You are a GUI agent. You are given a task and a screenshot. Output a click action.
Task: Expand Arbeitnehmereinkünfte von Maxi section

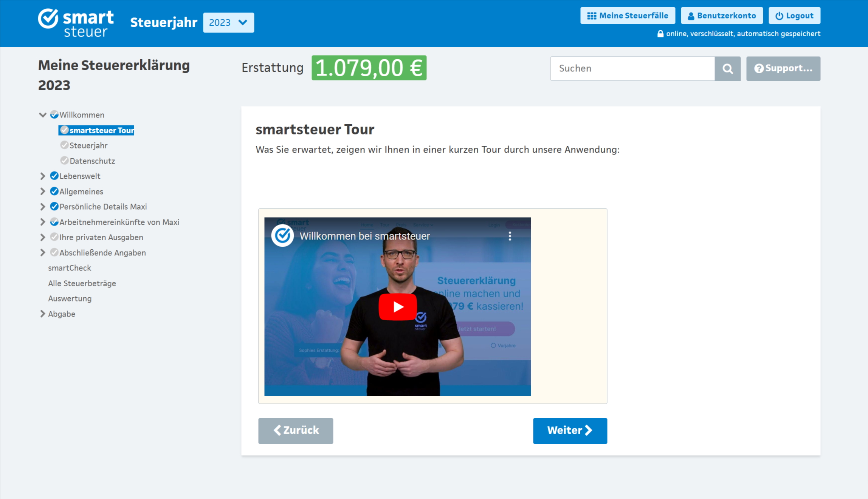pyautogui.click(x=43, y=222)
